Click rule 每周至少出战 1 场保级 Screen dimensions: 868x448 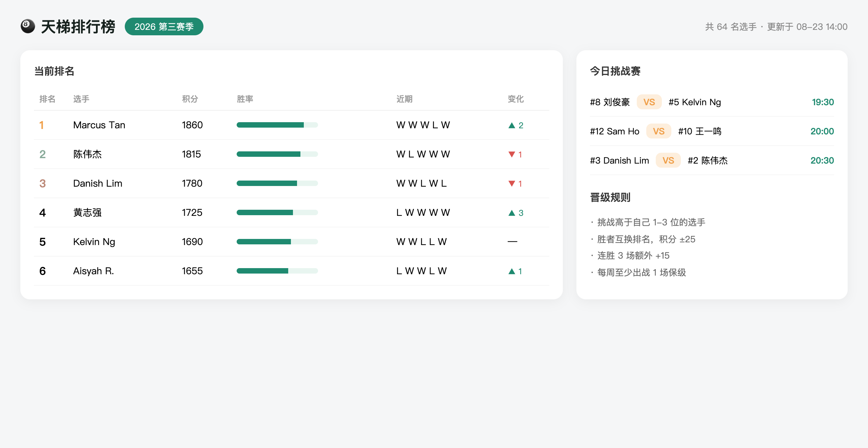pos(642,272)
